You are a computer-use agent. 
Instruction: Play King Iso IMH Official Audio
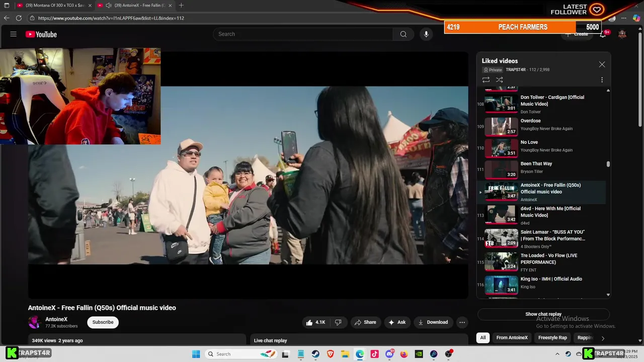tap(541, 285)
